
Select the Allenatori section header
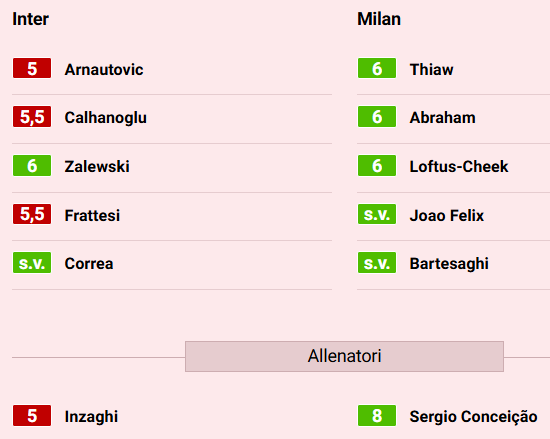(344, 356)
